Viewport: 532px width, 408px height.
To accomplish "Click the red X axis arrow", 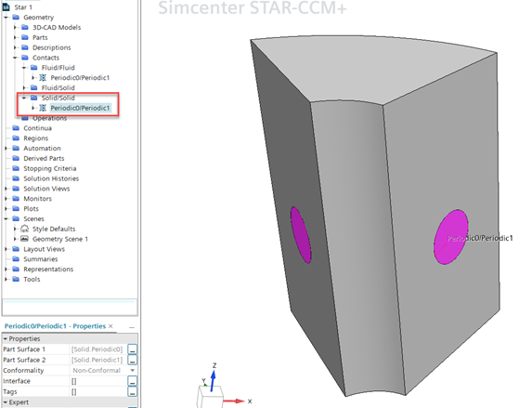I will [x=234, y=401].
